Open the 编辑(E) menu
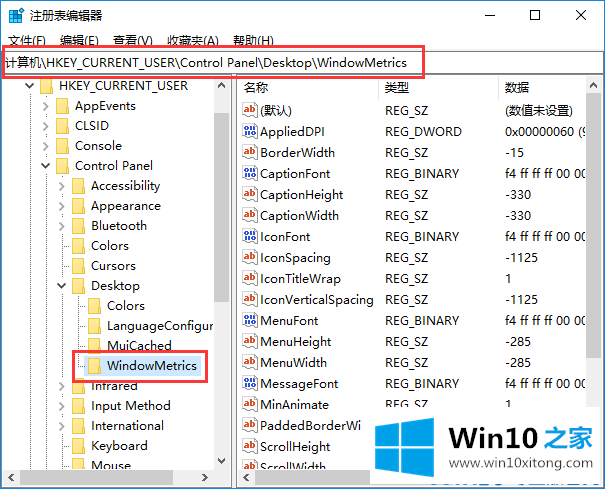This screenshot has height=489, width=605. pos(79,41)
